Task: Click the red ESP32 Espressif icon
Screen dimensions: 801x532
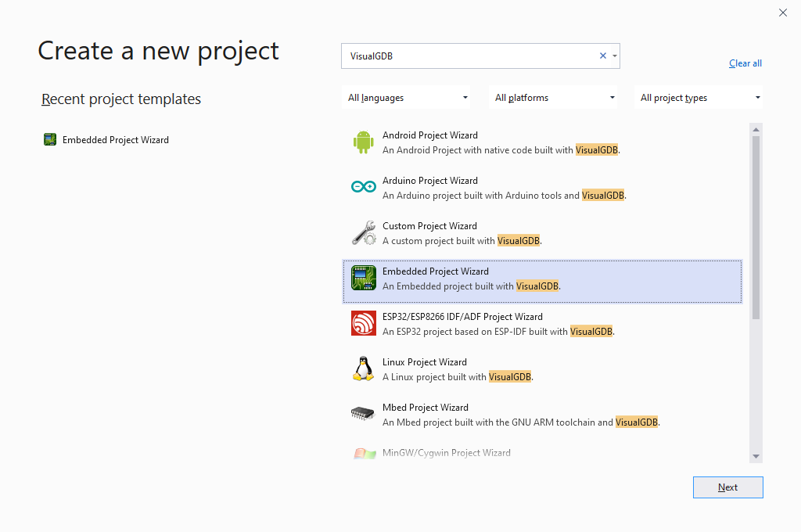Action: click(363, 323)
